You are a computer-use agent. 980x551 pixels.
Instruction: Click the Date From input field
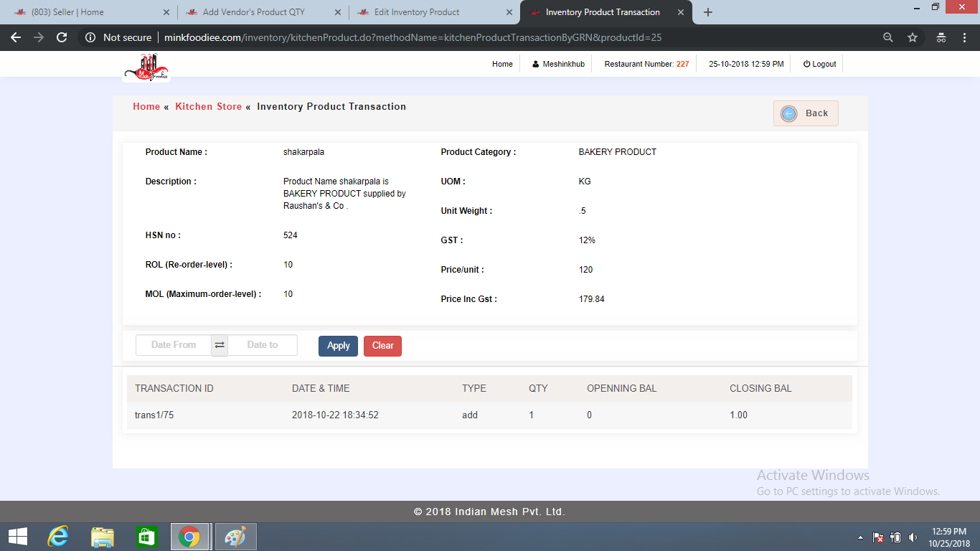(x=174, y=345)
